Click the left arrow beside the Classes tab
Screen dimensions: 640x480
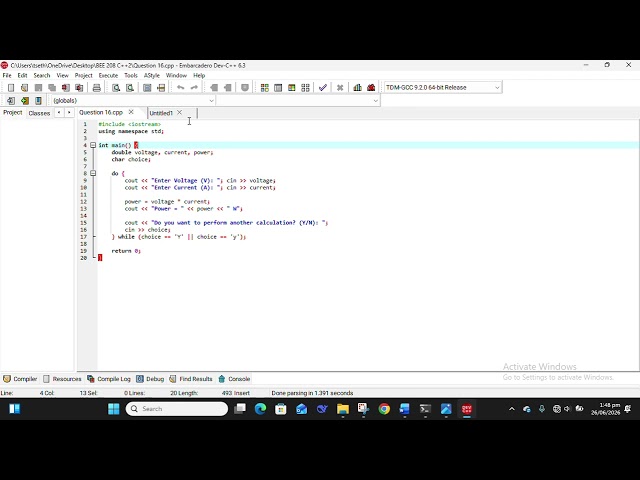pos(59,113)
